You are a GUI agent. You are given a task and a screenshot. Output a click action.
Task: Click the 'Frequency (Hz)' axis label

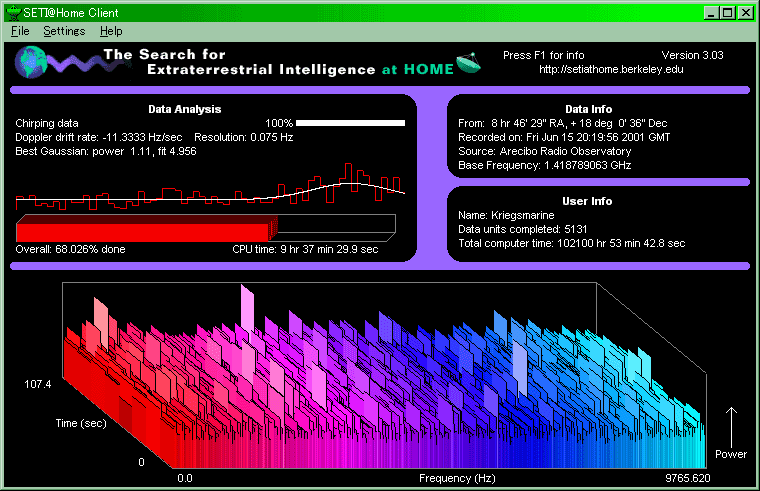[457, 478]
